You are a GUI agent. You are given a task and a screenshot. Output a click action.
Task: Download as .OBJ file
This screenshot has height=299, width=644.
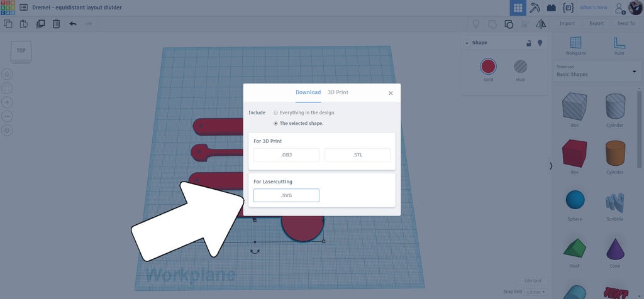[x=286, y=155]
